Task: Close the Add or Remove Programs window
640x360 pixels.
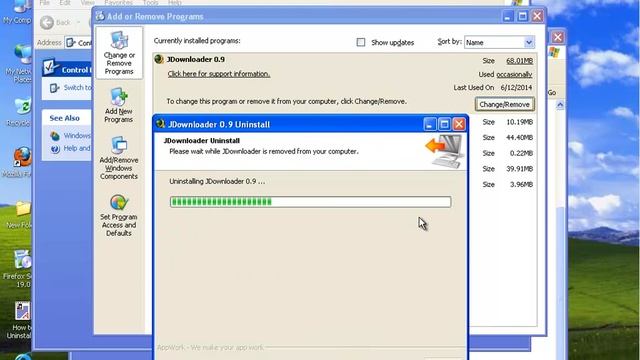Action: 537,16
